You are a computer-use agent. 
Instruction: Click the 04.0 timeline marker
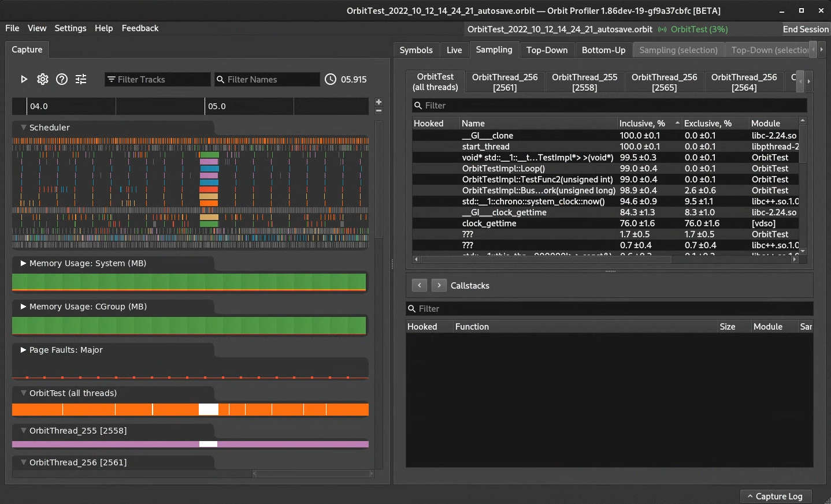(x=39, y=106)
